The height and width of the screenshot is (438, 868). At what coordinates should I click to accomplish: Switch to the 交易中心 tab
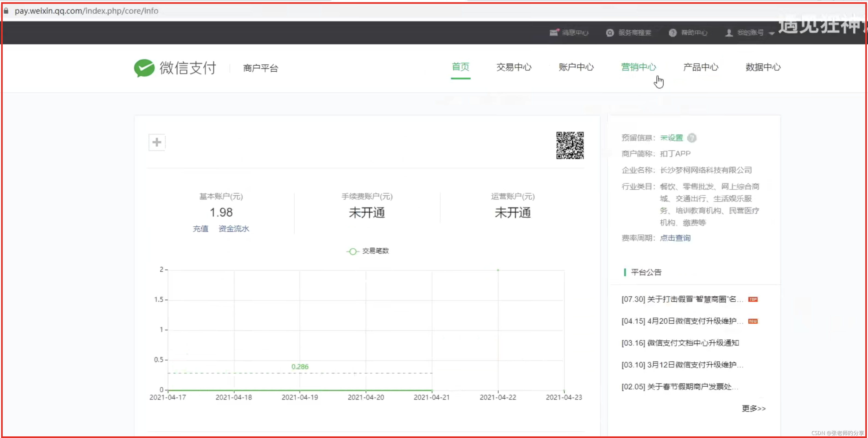514,67
